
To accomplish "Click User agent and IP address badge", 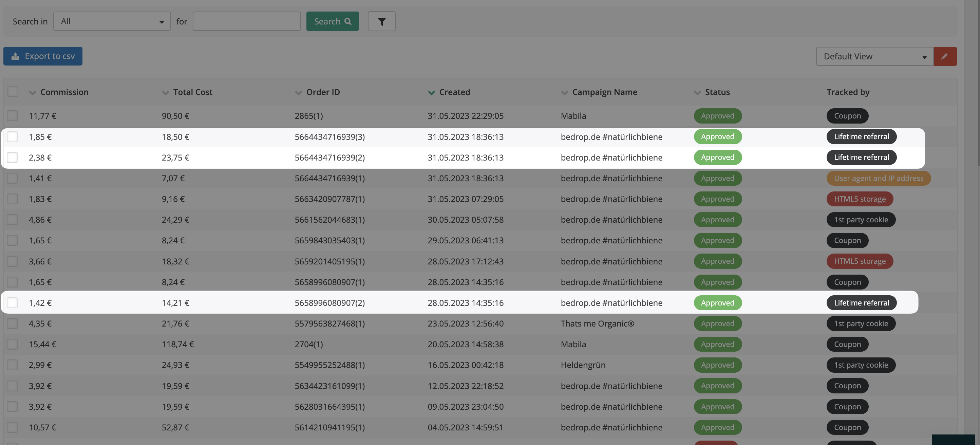I will [x=879, y=178].
